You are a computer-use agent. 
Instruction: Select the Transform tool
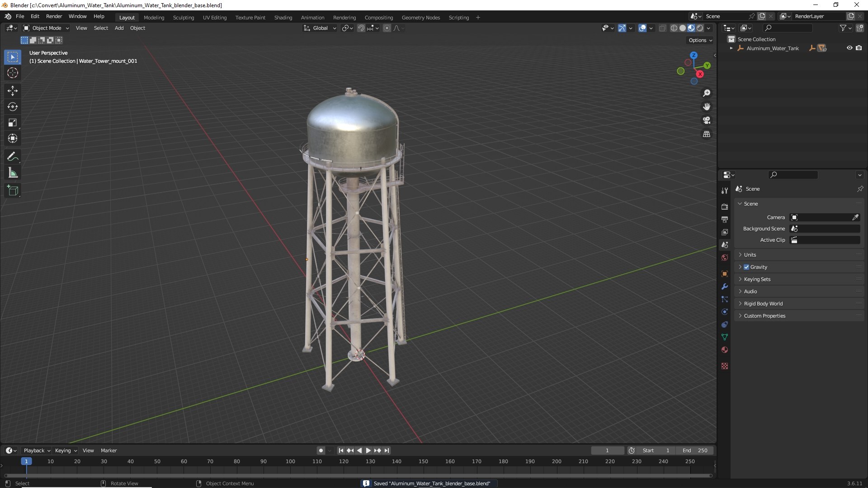click(13, 138)
